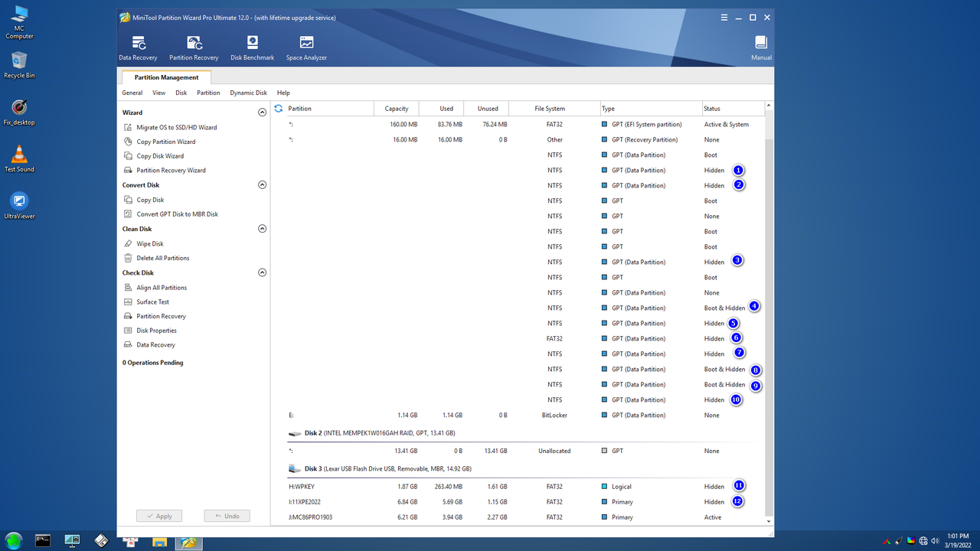Open the Data Recovery tool
Screen dimensions: 980x551
pyautogui.click(x=138, y=48)
